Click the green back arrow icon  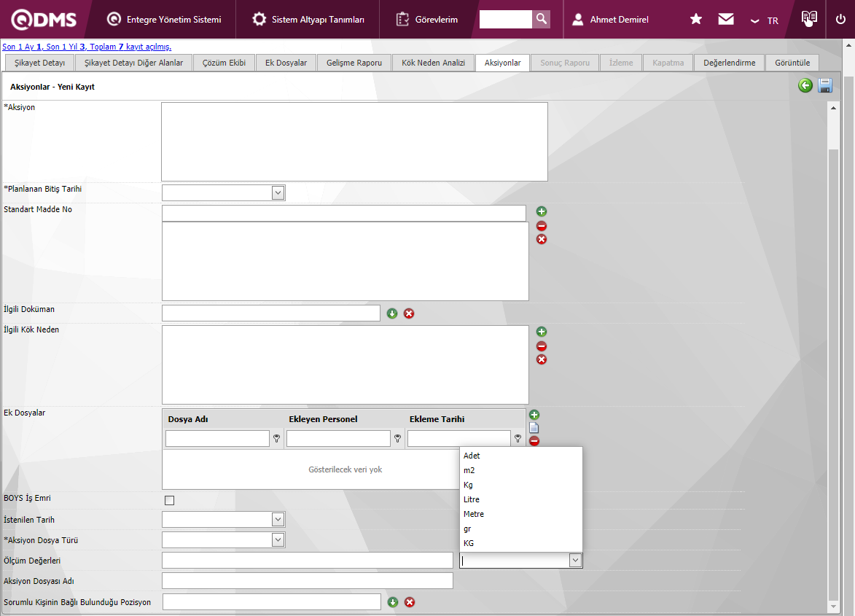[x=805, y=86]
